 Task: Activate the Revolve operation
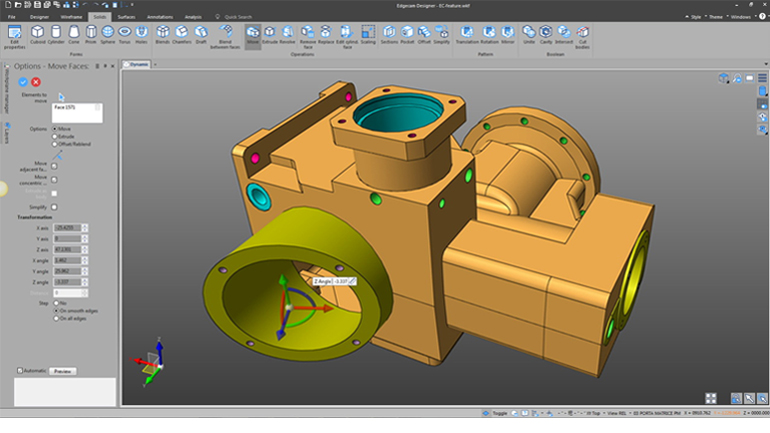(x=287, y=35)
